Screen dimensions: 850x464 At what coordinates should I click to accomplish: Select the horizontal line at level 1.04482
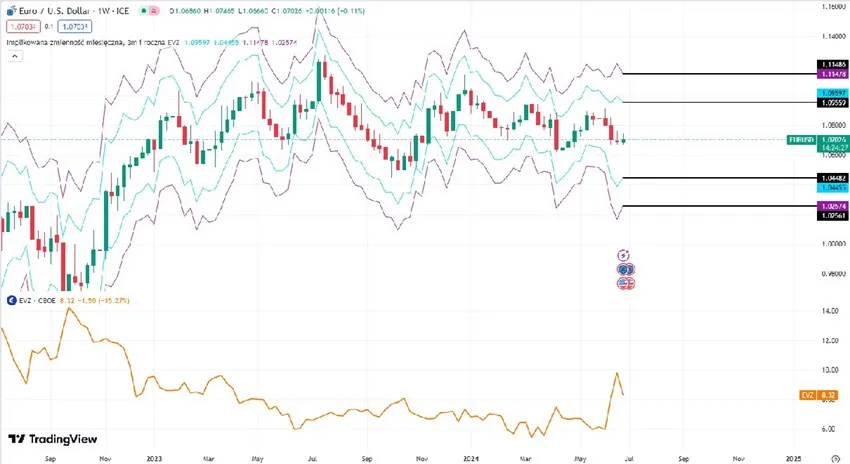coord(719,177)
